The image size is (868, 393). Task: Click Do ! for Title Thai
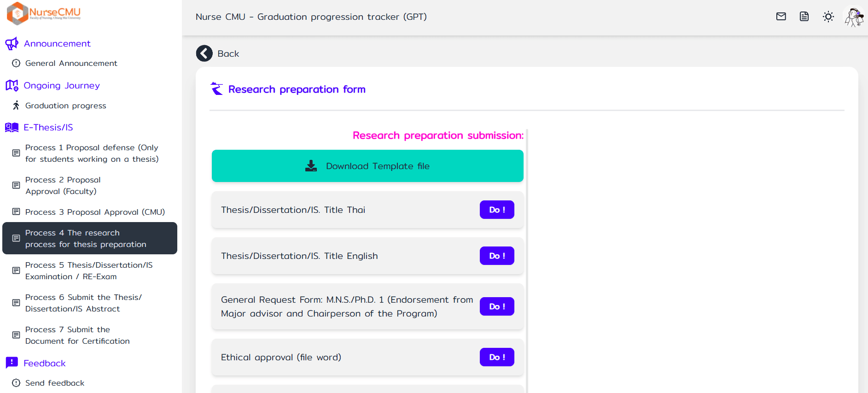tap(496, 210)
